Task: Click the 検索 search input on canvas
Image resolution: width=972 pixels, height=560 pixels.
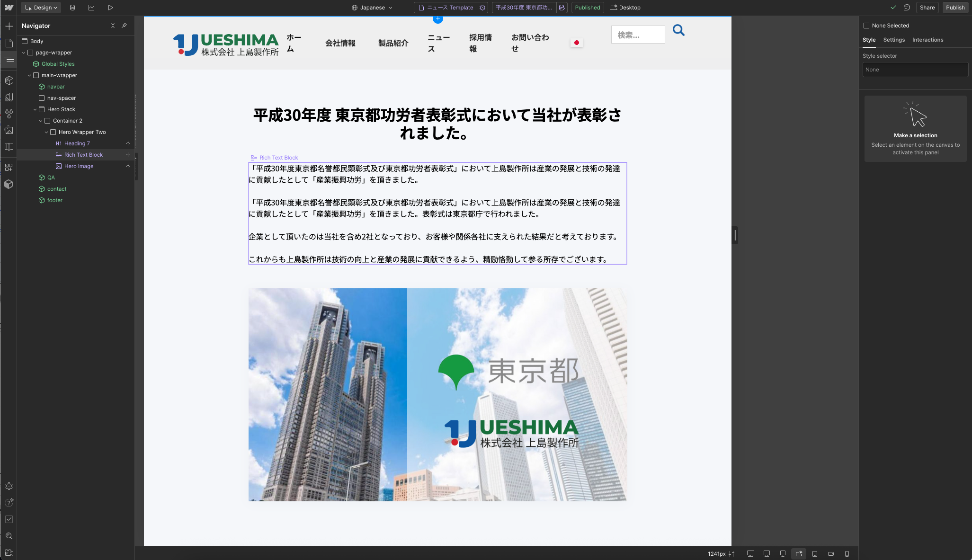Action: click(638, 35)
